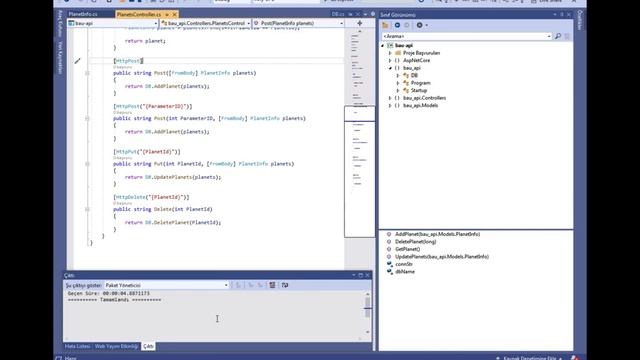Expand the DB class node

(x=398, y=76)
